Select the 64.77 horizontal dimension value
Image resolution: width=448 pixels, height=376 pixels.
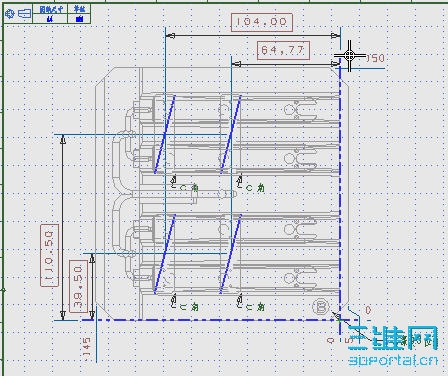point(283,50)
